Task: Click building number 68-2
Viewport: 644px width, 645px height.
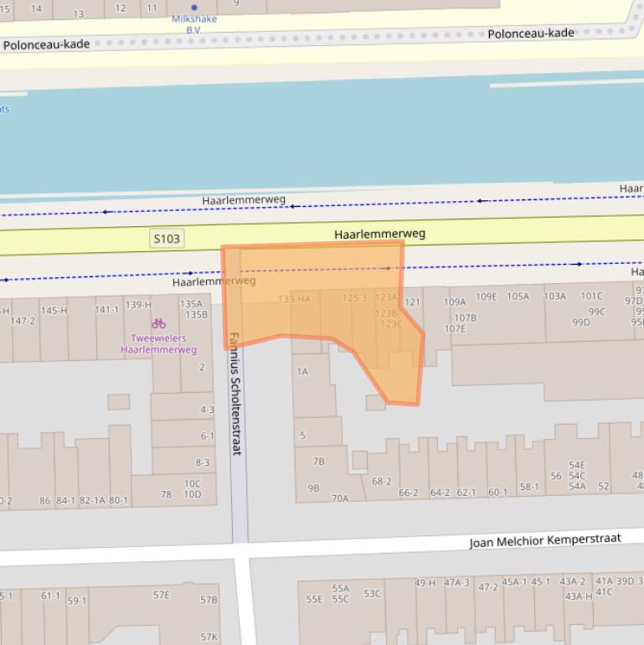Action: (382, 482)
